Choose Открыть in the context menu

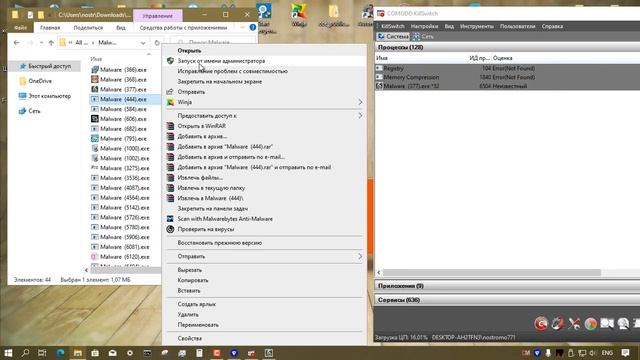[x=264, y=51]
